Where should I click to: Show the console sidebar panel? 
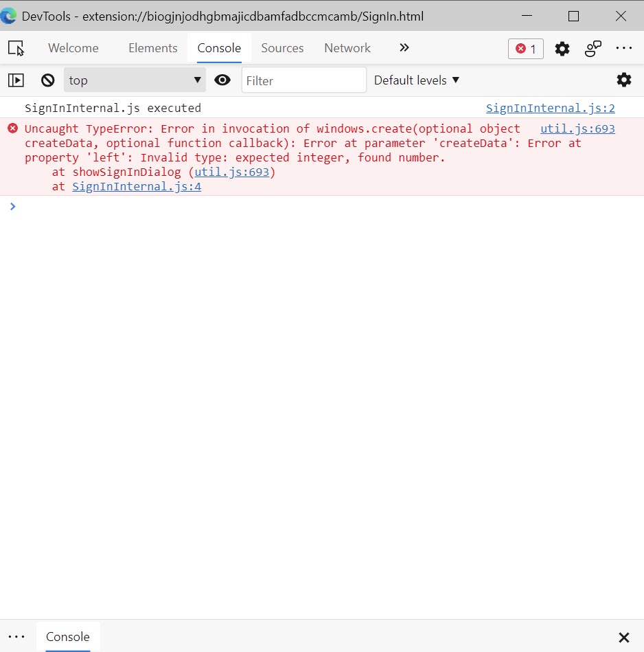click(x=16, y=80)
